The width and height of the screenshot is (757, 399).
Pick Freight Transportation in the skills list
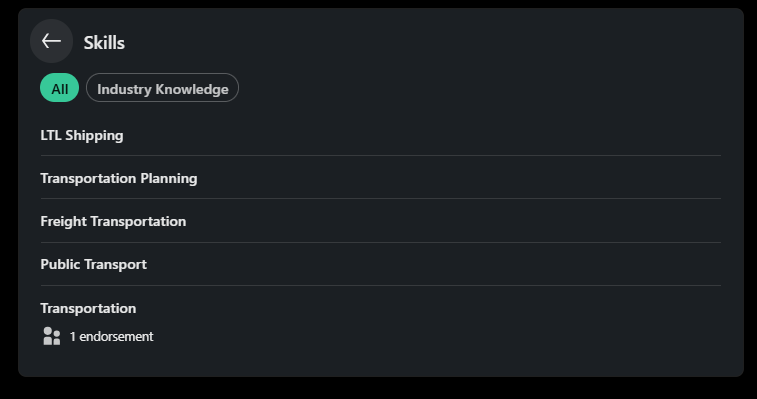coord(113,221)
